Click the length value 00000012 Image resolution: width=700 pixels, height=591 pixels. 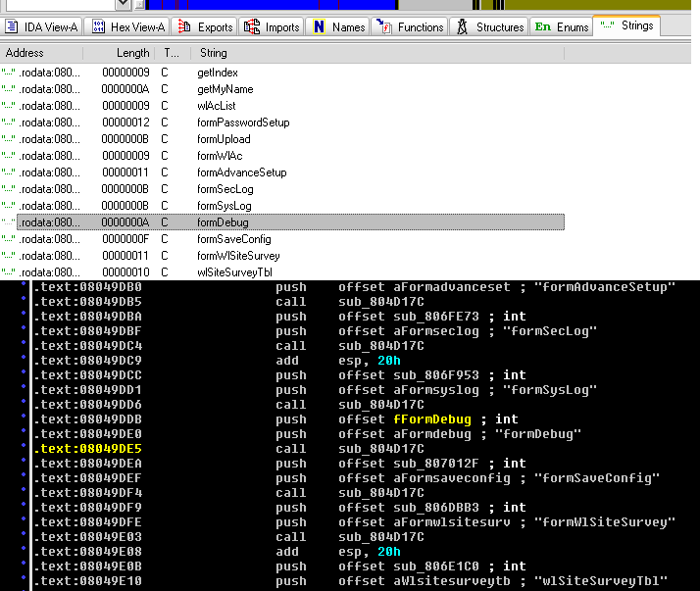coord(125,123)
